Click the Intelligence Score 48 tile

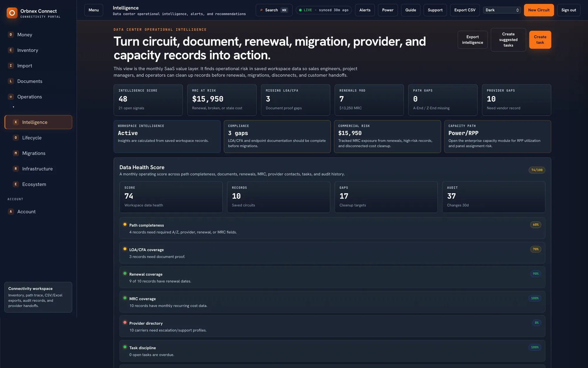click(148, 100)
